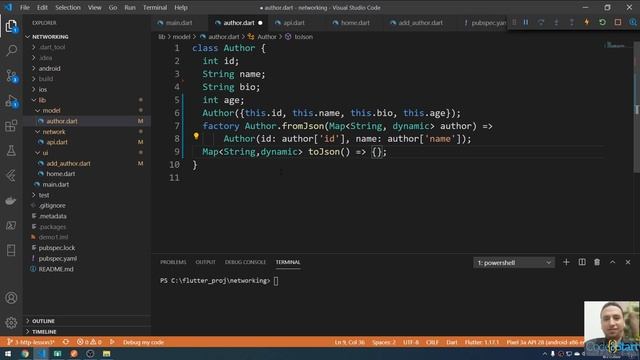This screenshot has width=640, height=360.
Task: Select powershell terminal dropdown
Action: [x=514, y=262]
